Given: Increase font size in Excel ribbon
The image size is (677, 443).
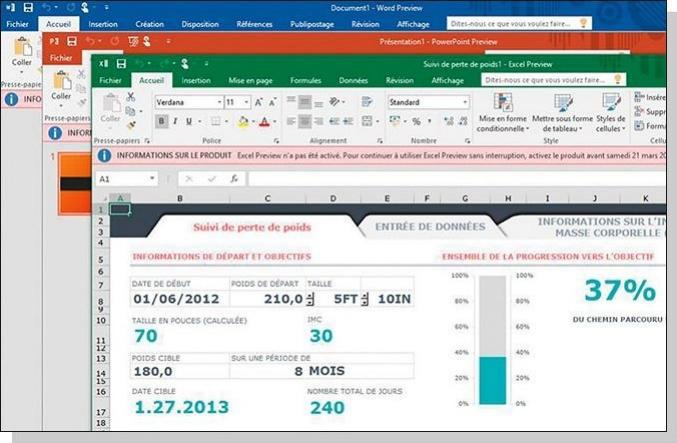Looking at the screenshot, I should click(258, 102).
